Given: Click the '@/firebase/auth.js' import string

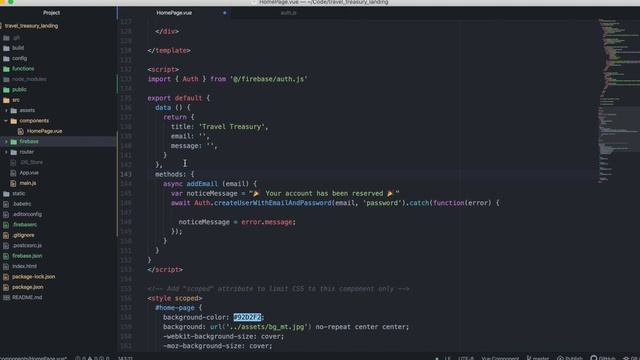Looking at the screenshot, I should 269,79.
